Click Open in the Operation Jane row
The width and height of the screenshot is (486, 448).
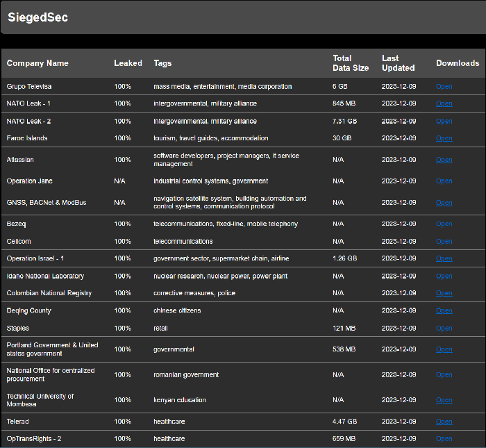coord(444,181)
